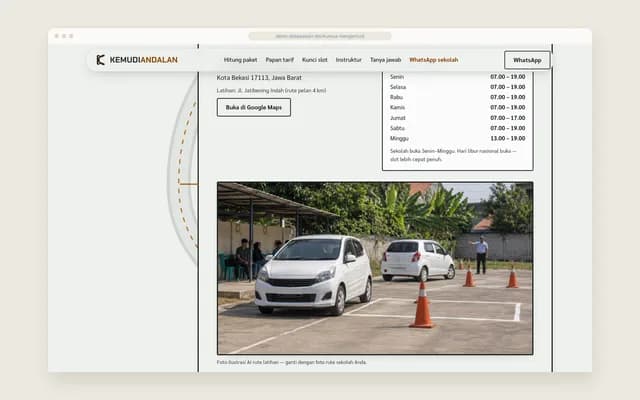Click the dashed road curve graphic
Image resolution: width=640 pixels, height=400 pixels.
click(x=184, y=171)
